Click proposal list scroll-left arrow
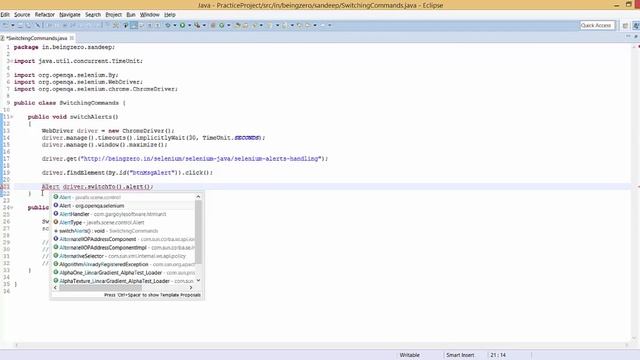 56,288
